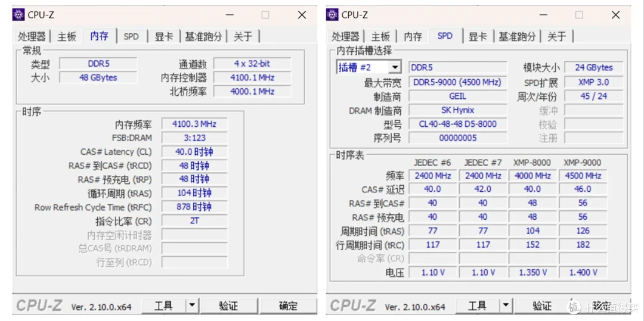Click the 45 / 24 week/year value

tap(593, 96)
